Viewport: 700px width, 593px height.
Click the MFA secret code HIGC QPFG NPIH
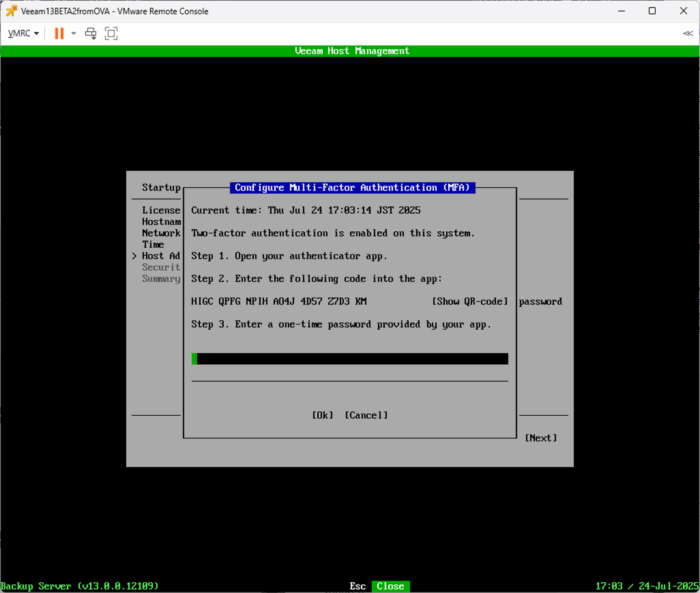tap(279, 301)
